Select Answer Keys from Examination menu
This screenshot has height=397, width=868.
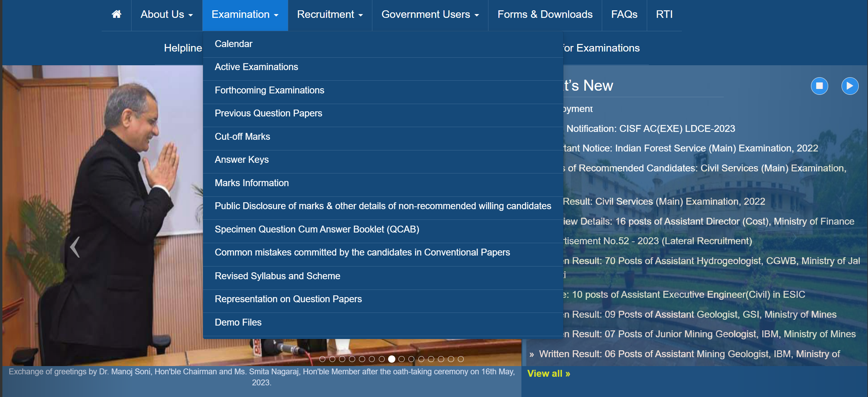pyautogui.click(x=242, y=159)
